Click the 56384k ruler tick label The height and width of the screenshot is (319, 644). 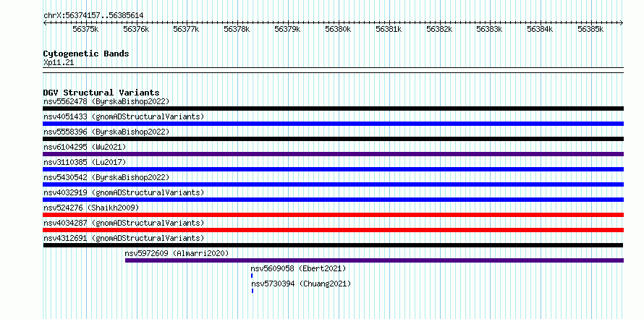(x=540, y=29)
